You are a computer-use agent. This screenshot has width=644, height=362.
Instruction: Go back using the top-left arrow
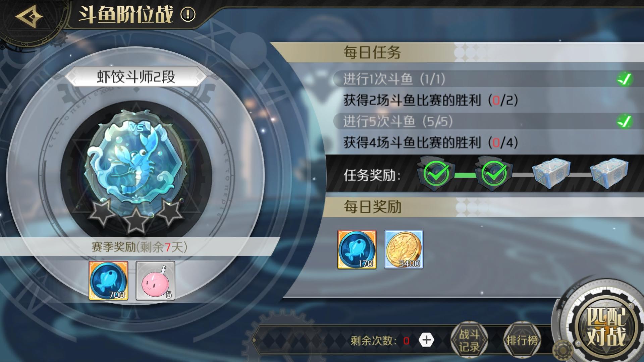[29, 17]
